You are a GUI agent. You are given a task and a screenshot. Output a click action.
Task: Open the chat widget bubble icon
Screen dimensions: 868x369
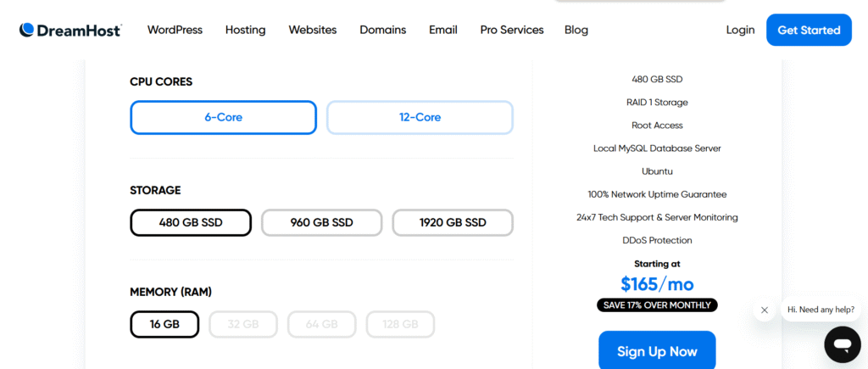842,344
